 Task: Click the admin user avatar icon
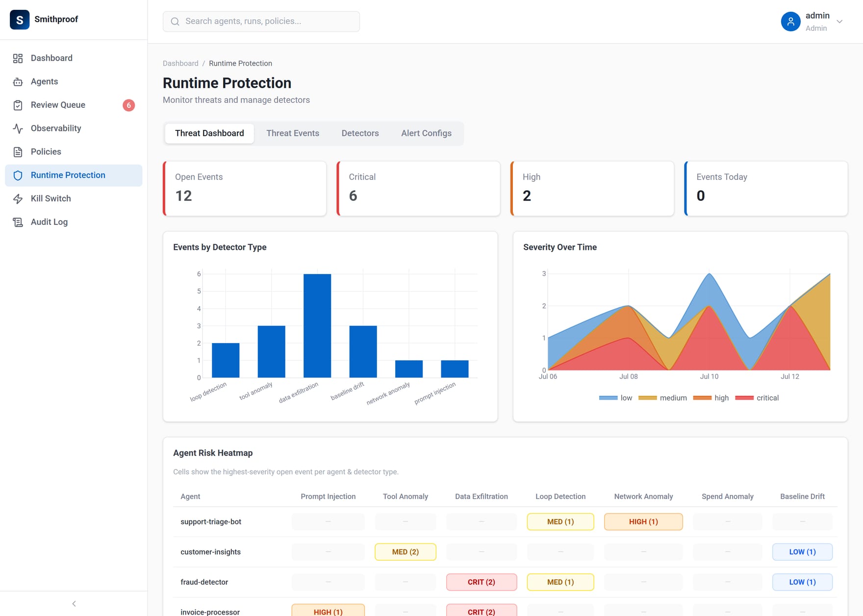(x=790, y=22)
